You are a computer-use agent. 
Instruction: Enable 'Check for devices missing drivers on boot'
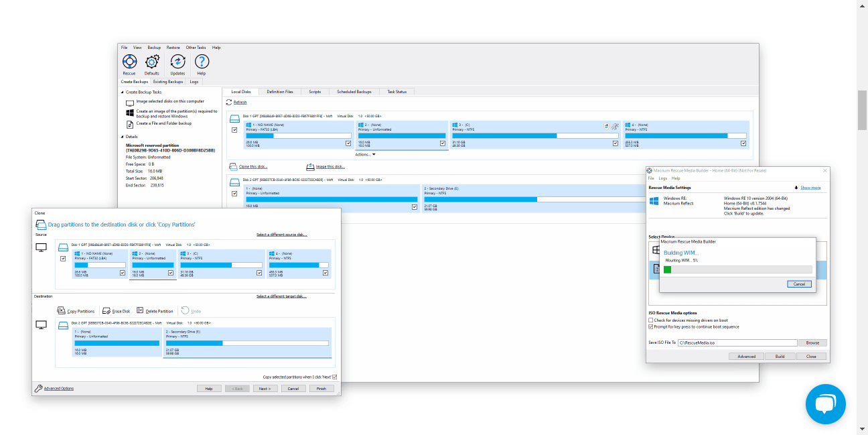pos(651,320)
